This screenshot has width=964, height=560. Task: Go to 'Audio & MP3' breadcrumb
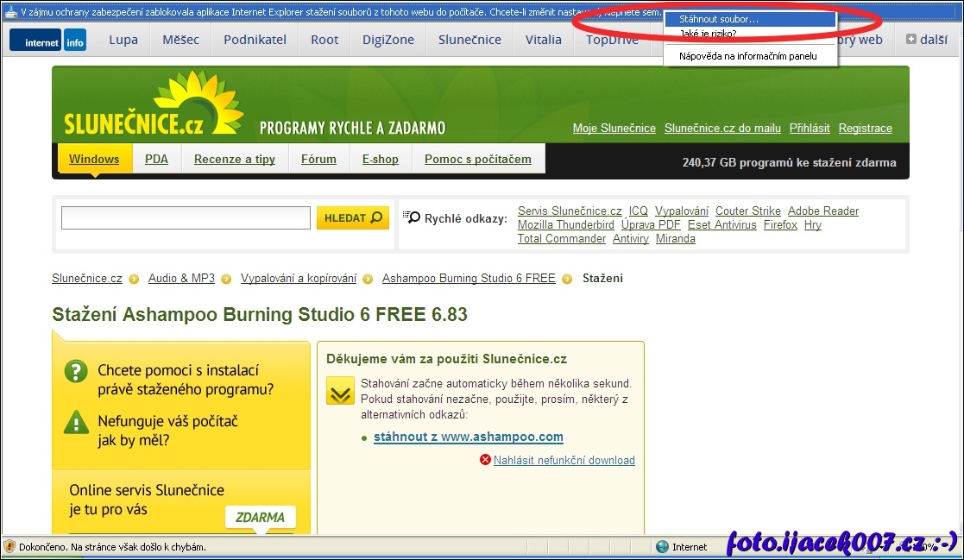tap(181, 278)
